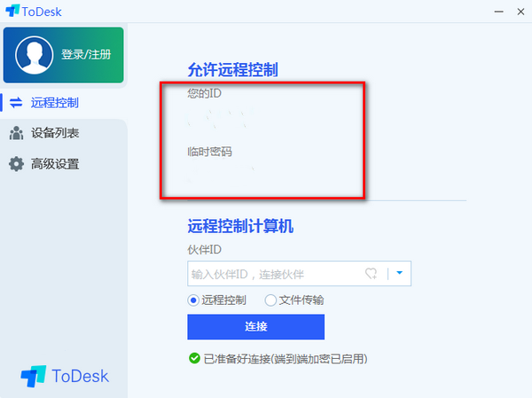Click the large ToDesk logo at sidebar bottom
Screen dimensions: 532x398
tap(65, 376)
